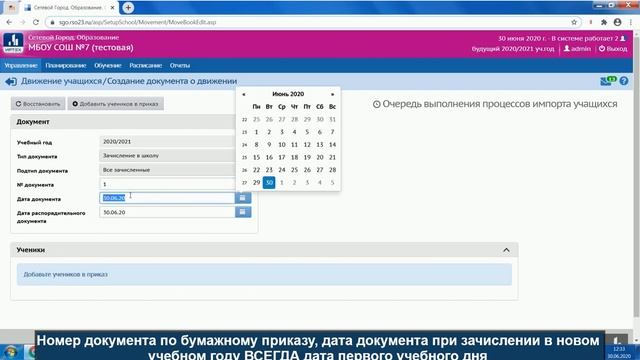
Task: Click the Восстановить button
Action: click(38, 104)
